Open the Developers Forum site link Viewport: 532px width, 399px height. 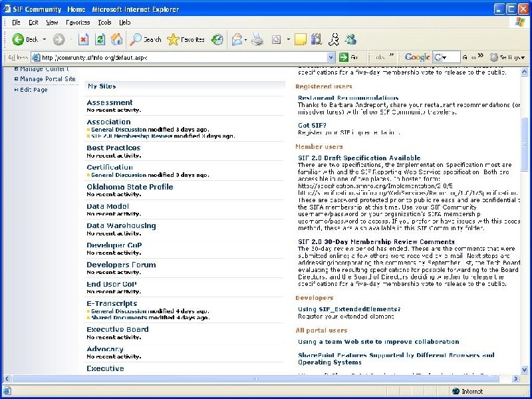pyautogui.click(x=121, y=265)
